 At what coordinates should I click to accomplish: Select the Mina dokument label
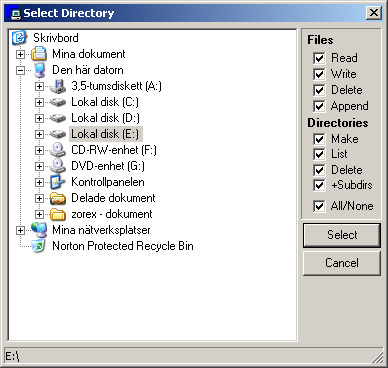(89, 54)
